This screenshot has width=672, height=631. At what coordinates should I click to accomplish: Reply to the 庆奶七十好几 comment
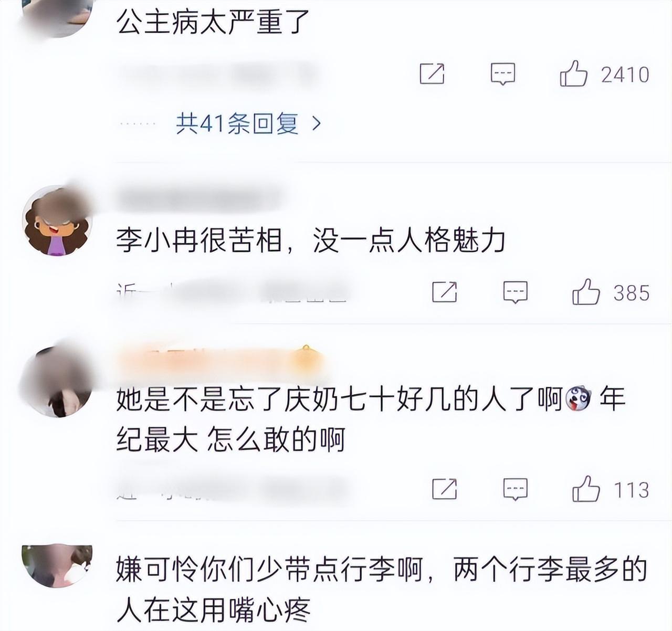(x=515, y=489)
